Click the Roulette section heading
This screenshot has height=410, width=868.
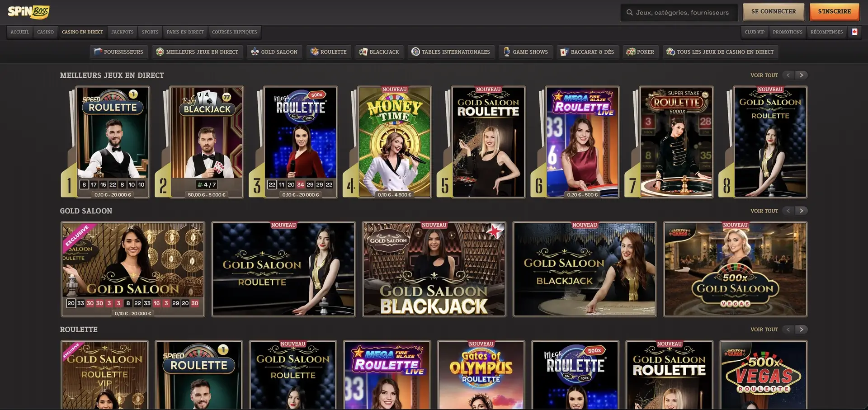click(79, 330)
